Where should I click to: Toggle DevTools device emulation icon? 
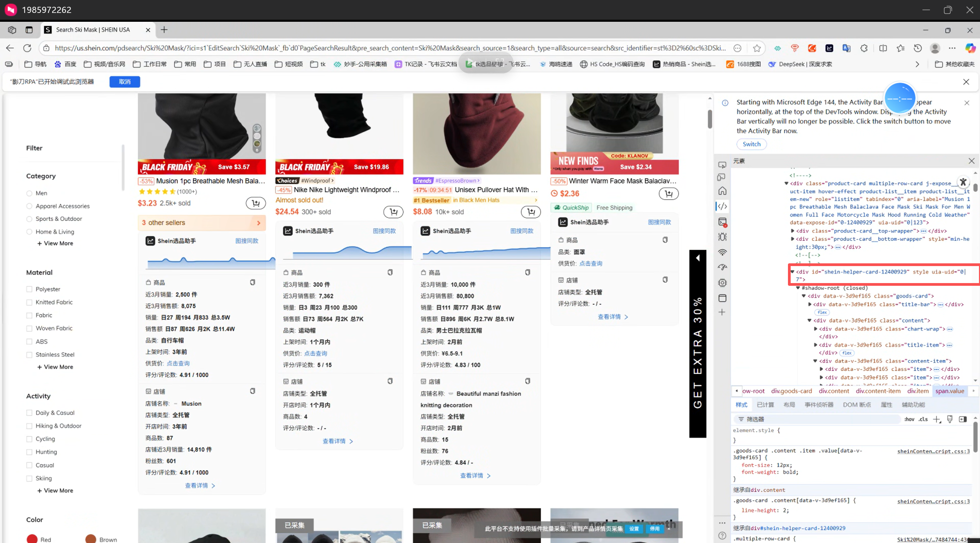(721, 178)
